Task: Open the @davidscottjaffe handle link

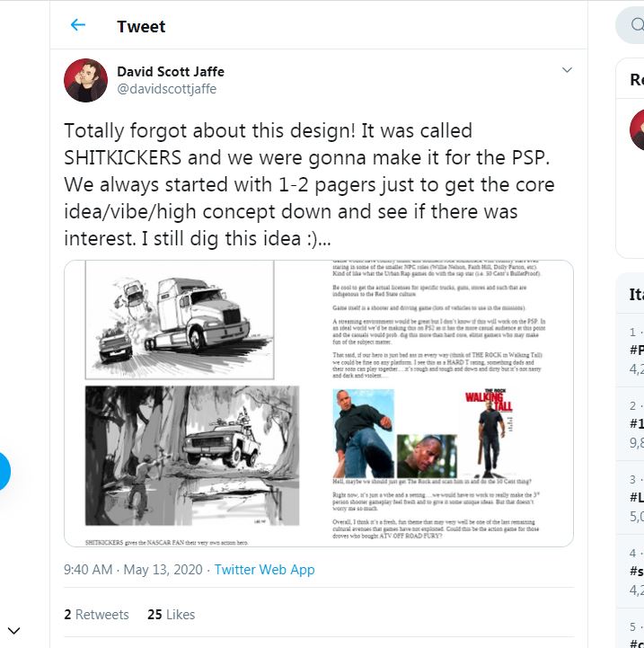Action: (x=167, y=89)
